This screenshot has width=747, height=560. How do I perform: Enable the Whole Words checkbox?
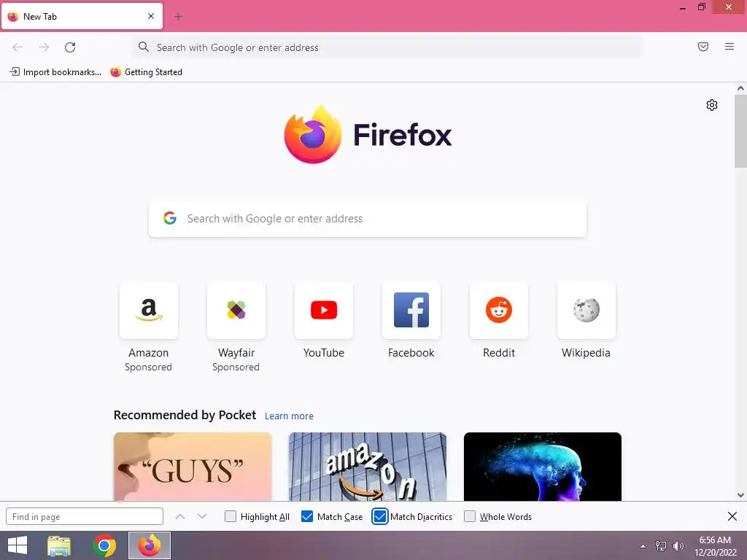click(x=470, y=517)
